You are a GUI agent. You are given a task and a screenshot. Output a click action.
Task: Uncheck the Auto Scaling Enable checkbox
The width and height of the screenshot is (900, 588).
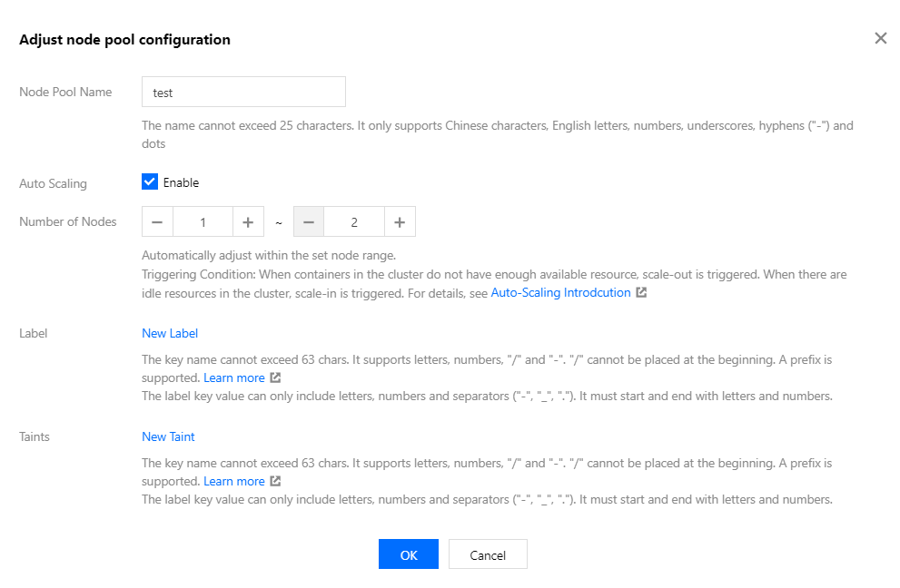click(x=150, y=182)
